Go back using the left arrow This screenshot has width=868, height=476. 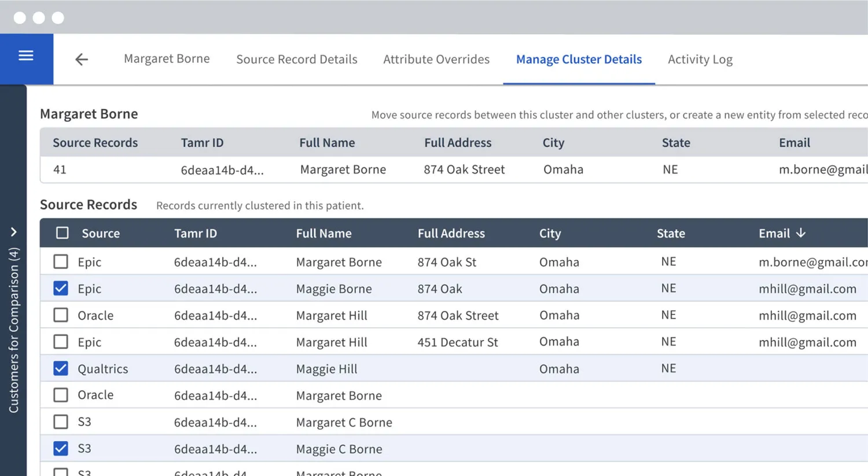[x=82, y=59]
